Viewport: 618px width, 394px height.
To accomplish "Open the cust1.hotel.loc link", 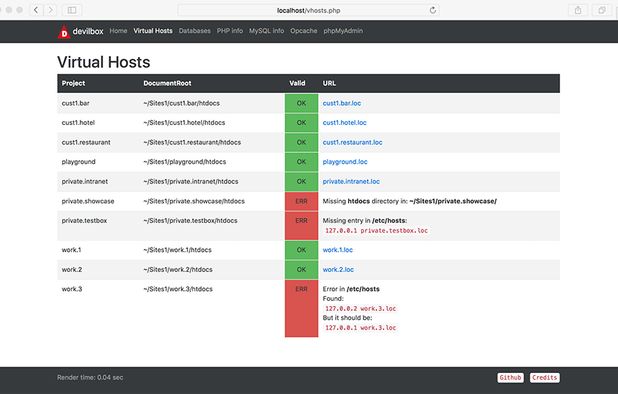I will pyautogui.click(x=344, y=123).
